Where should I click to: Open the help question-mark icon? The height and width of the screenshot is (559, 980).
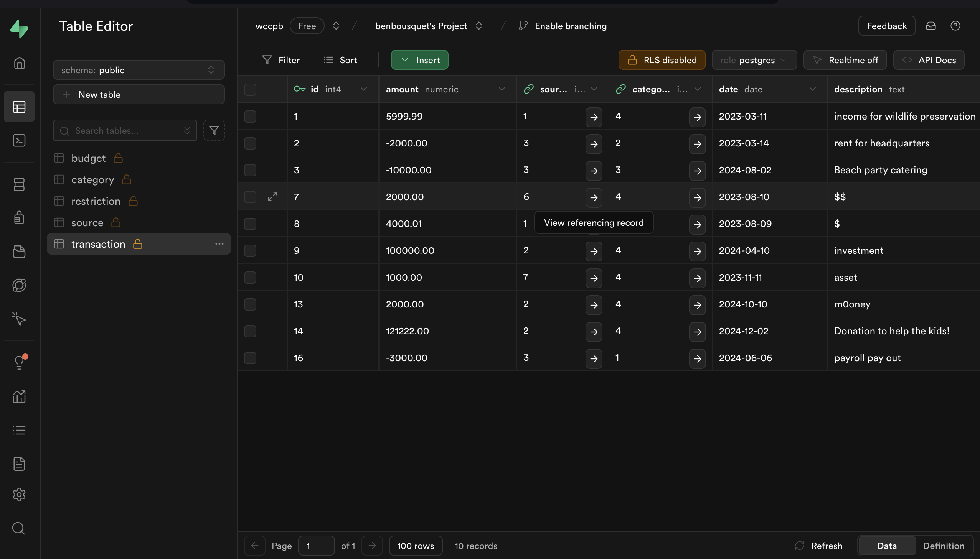tap(955, 26)
